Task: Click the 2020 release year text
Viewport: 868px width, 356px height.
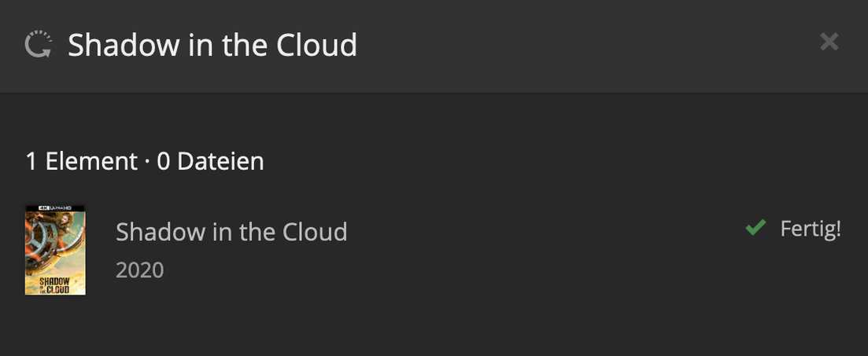Action: 139,270
